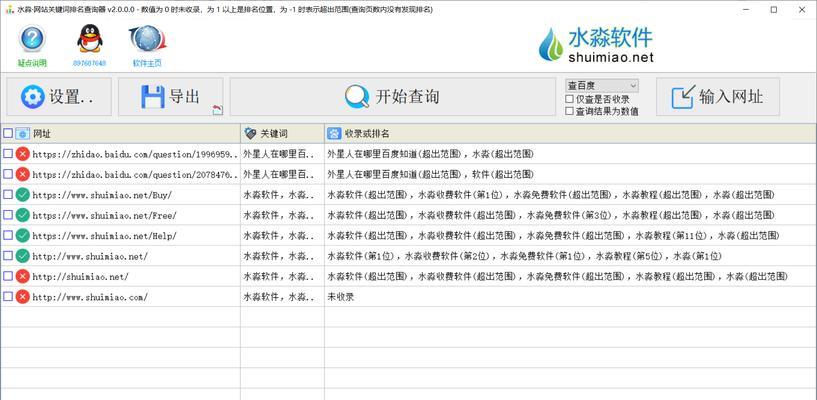
Task: Click the 导出 export button
Action: tap(170, 97)
